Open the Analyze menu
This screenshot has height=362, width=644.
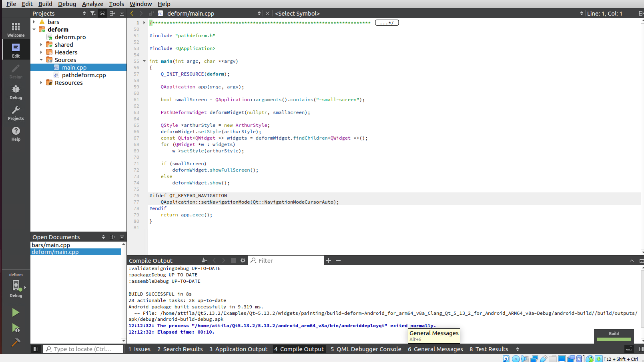coord(92,4)
